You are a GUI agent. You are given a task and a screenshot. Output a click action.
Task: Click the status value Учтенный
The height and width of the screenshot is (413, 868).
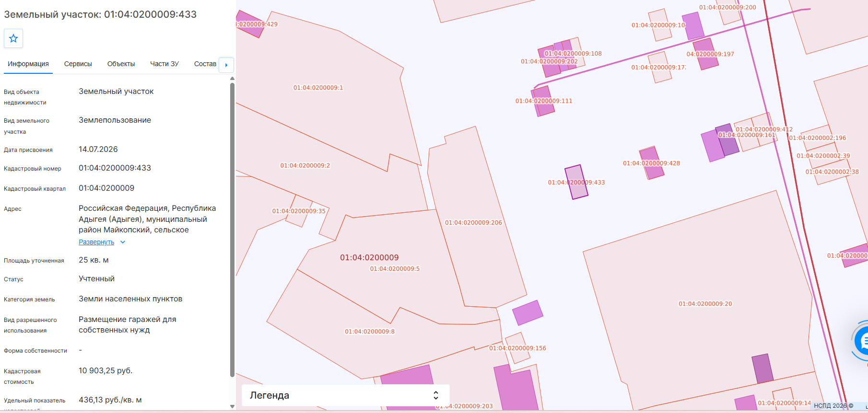pyautogui.click(x=96, y=279)
